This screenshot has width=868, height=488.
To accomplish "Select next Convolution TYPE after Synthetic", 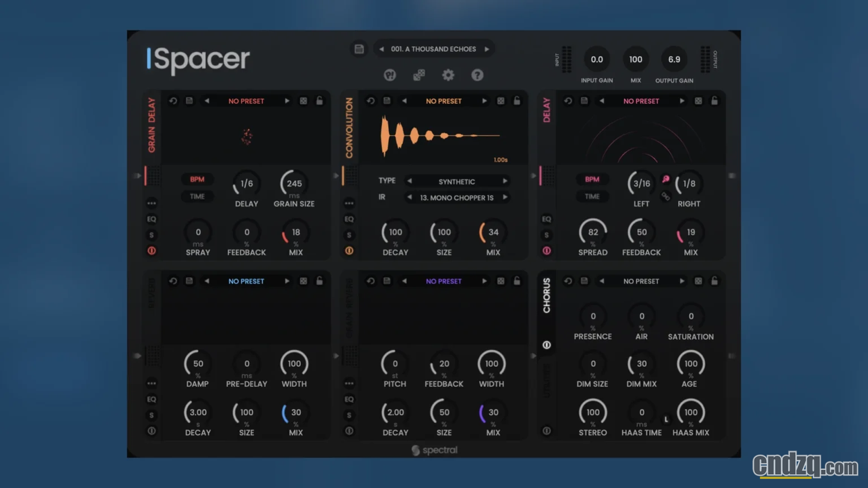I will point(505,181).
